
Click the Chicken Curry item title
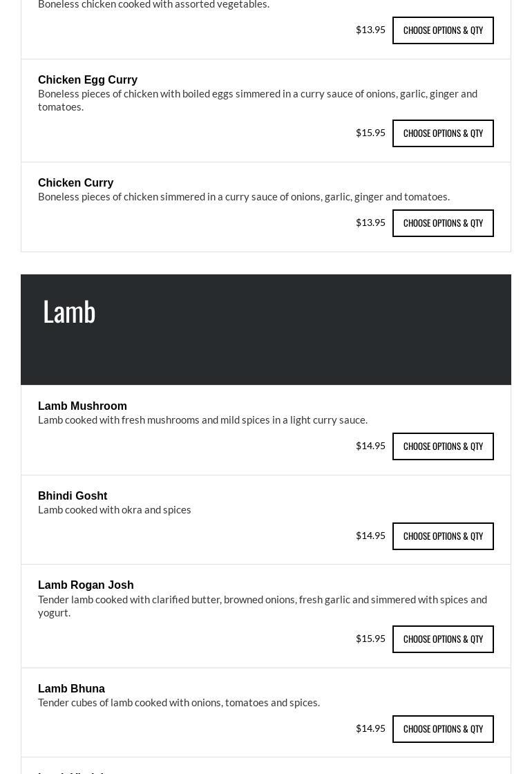[x=76, y=183]
